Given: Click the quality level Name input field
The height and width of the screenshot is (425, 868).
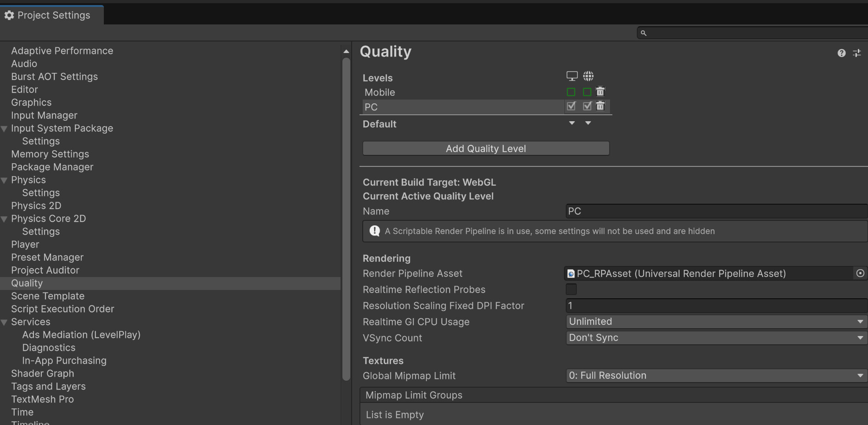Looking at the screenshot, I should [717, 211].
